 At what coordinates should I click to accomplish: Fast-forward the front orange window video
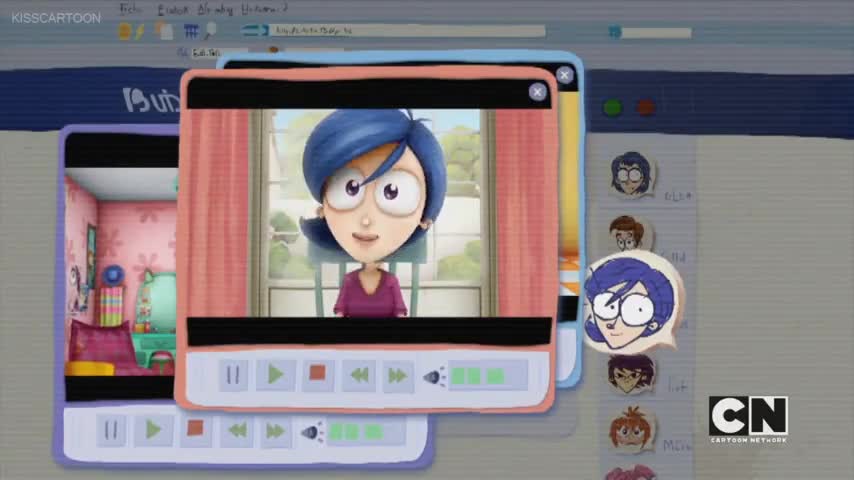(398, 375)
